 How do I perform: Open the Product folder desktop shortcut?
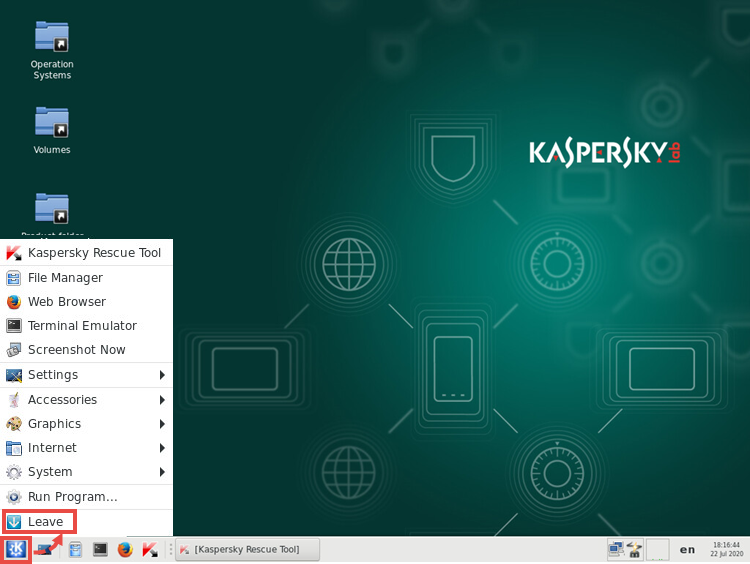[x=52, y=214]
